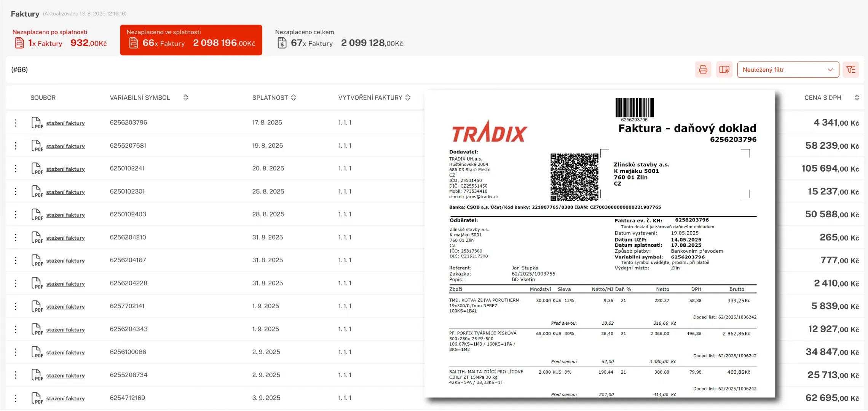Click stažení faktury link for 6250102241
Image resolution: width=868 pixels, height=411 pixels.
[x=65, y=169]
